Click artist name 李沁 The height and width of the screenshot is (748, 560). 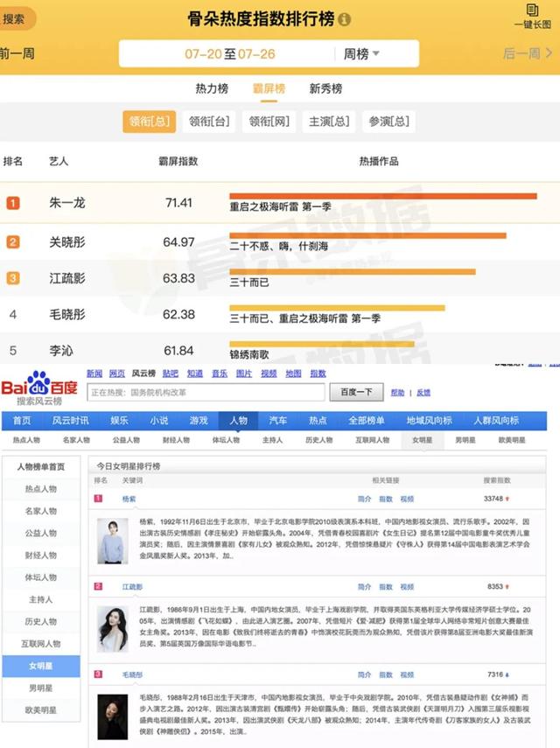pyautogui.click(x=61, y=351)
